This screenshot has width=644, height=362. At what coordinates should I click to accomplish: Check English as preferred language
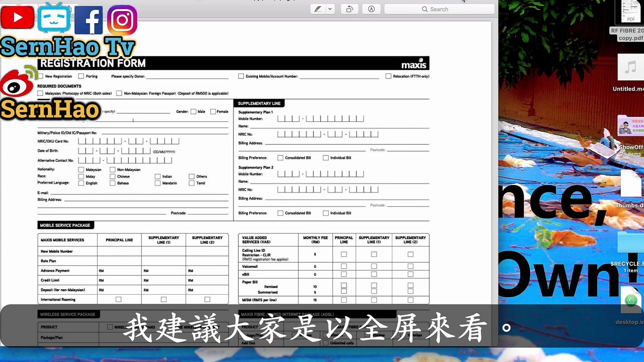(x=81, y=183)
